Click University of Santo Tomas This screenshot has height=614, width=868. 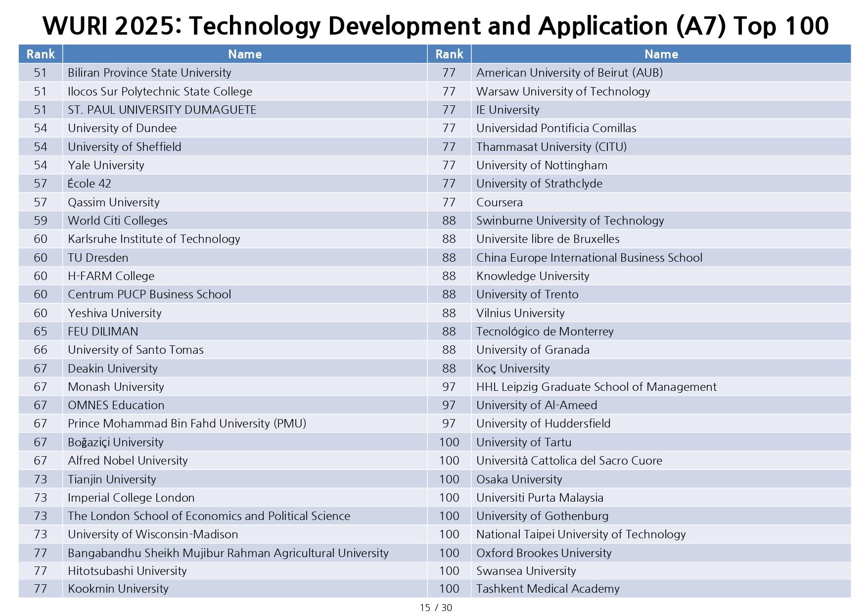point(136,350)
